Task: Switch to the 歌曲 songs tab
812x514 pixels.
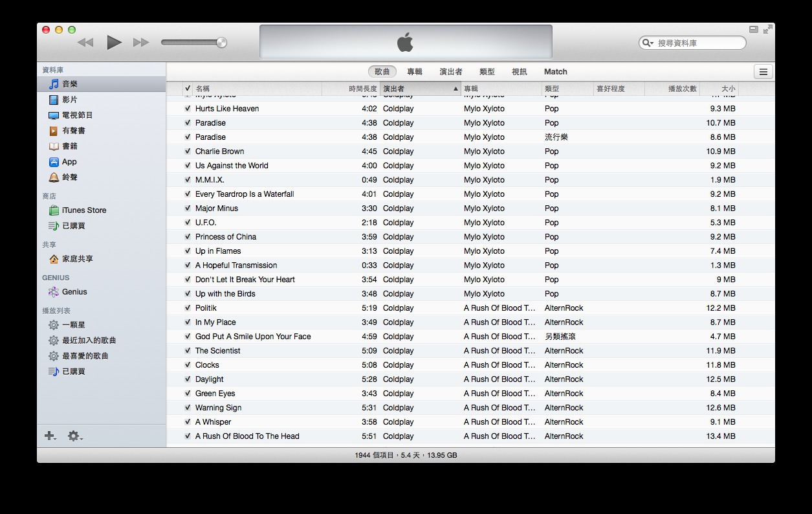Action: coord(382,72)
